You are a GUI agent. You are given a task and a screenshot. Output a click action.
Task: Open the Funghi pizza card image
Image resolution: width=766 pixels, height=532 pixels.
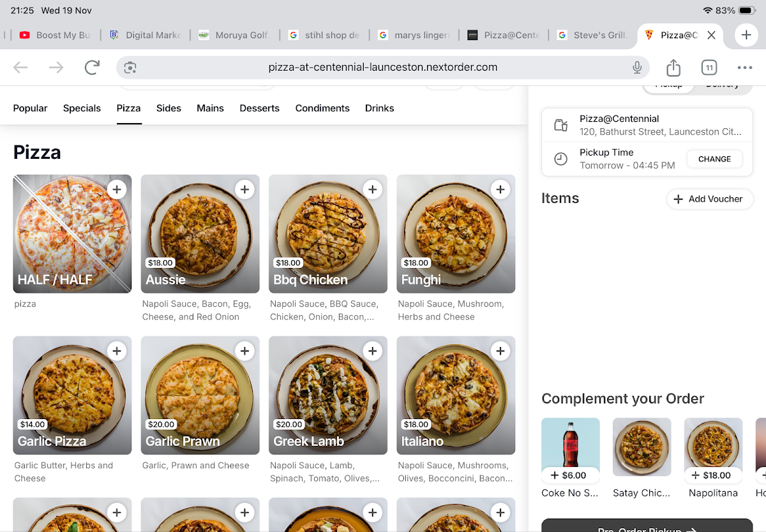click(x=456, y=234)
